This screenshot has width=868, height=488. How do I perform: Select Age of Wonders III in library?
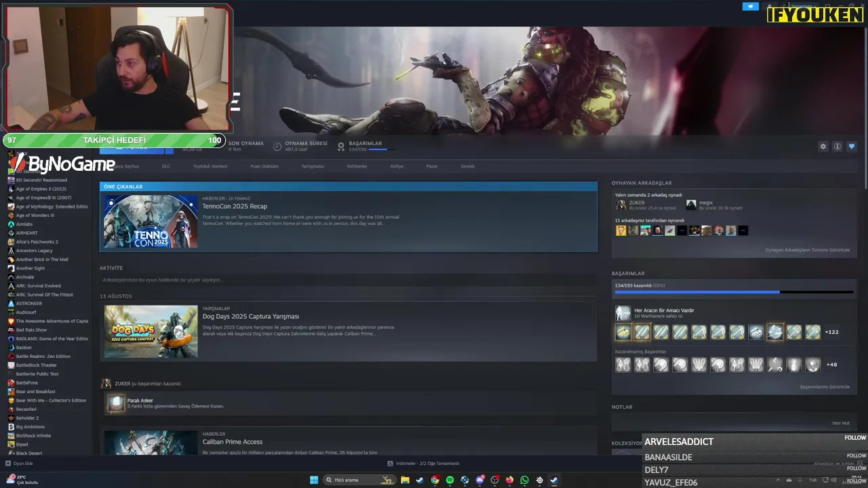pos(35,216)
